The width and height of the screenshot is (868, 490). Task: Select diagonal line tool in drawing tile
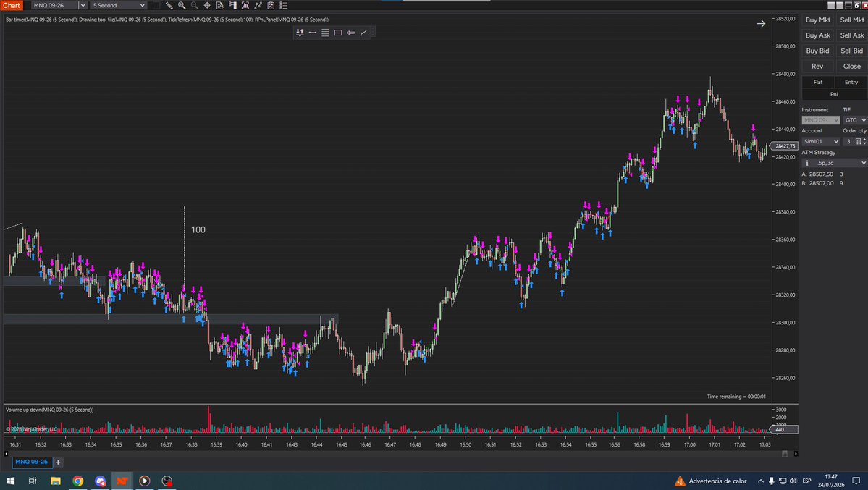(363, 33)
